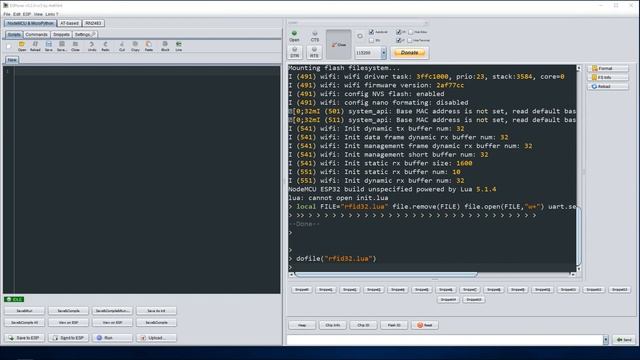Open the Edit menu
This screenshot has width=640, height=360.
pyautogui.click(x=17, y=14)
